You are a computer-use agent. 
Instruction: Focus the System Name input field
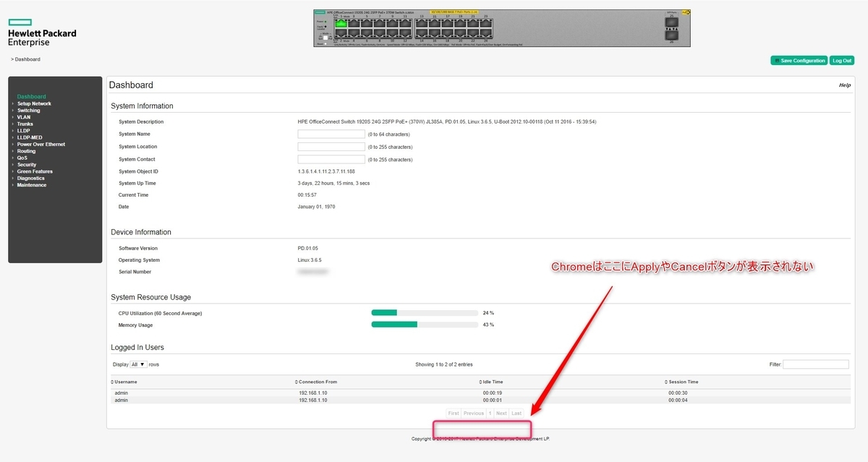tap(331, 134)
